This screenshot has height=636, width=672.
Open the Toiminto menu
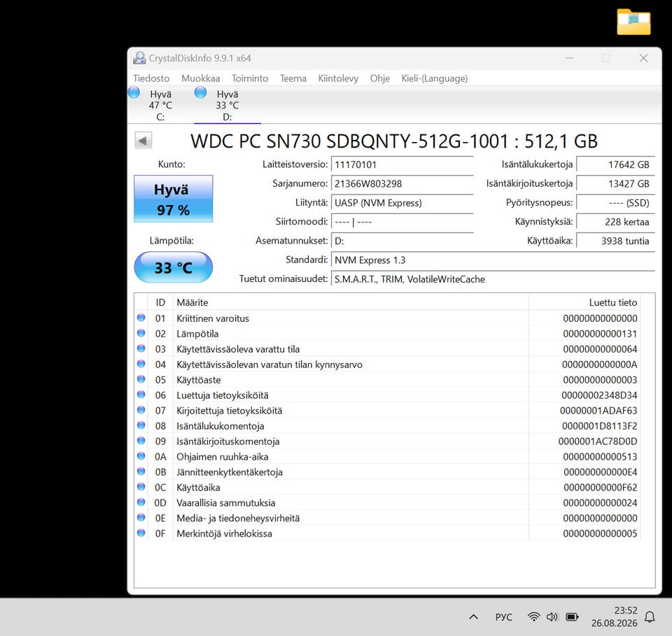[x=250, y=78]
